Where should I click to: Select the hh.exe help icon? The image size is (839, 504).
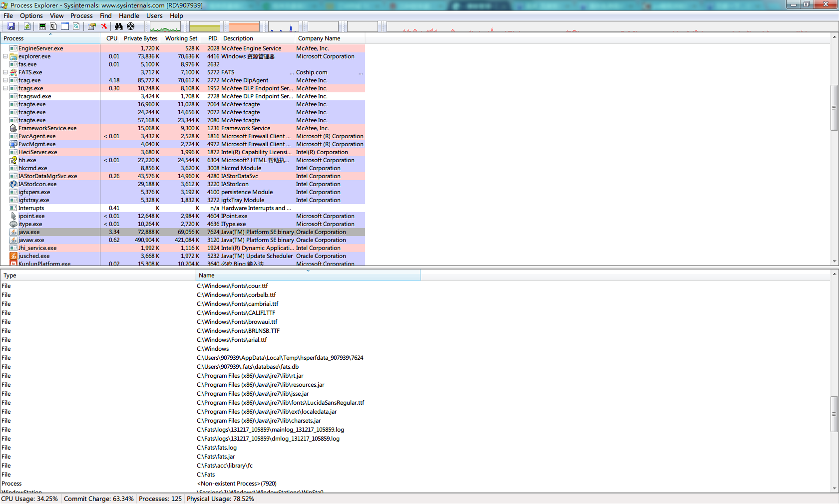tap(13, 160)
